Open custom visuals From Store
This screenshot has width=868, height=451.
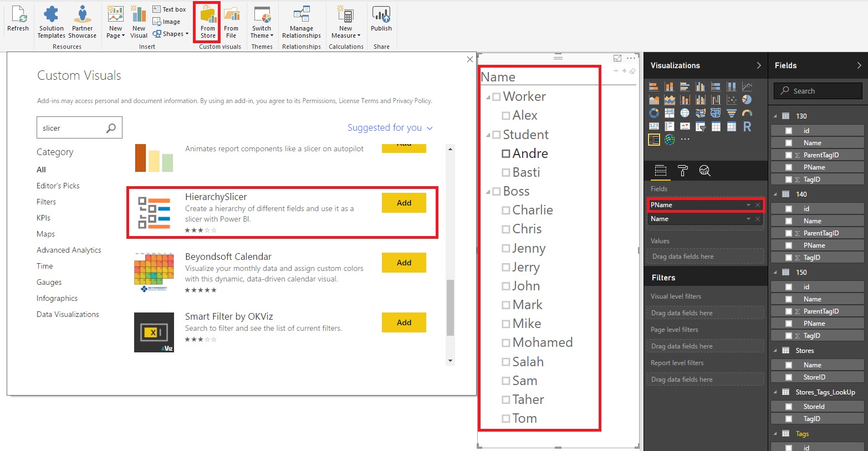click(x=208, y=22)
